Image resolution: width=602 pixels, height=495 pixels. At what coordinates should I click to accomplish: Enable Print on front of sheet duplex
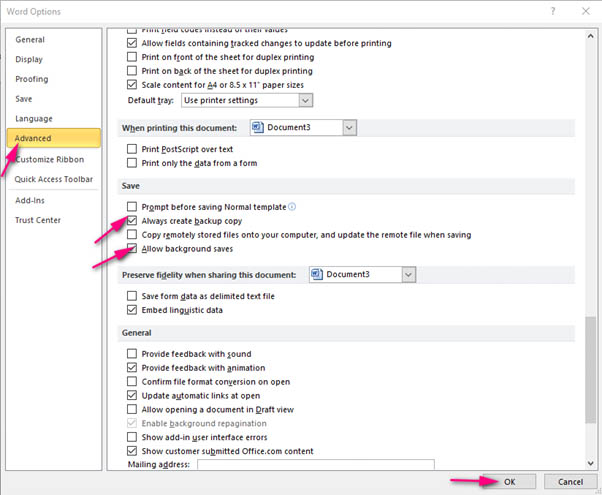[x=132, y=57]
